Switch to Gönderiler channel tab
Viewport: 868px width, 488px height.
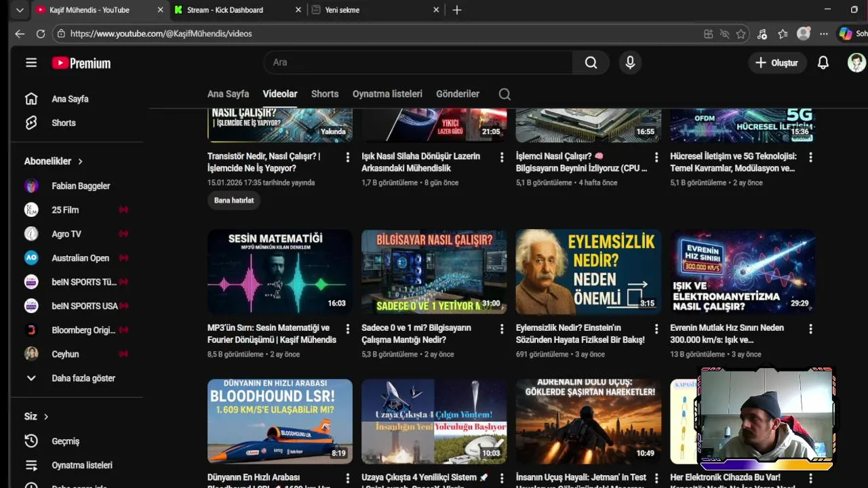(x=458, y=94)
